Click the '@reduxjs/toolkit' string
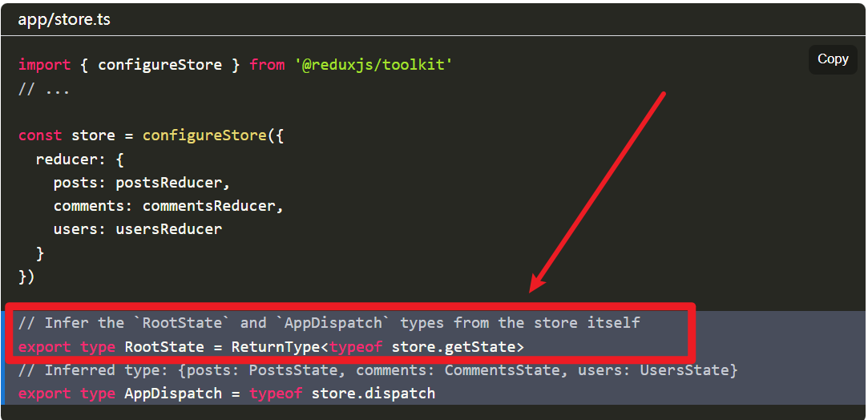 pos(373,65)
